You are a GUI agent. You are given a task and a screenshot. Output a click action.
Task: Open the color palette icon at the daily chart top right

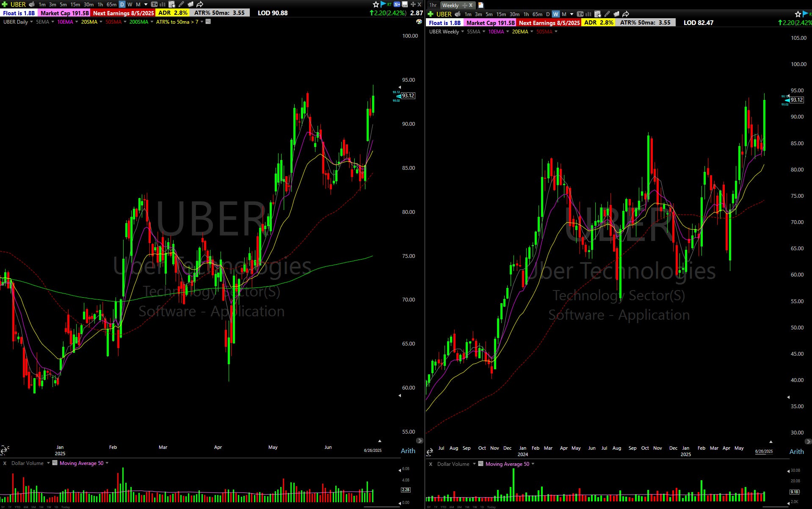(419, 22)
